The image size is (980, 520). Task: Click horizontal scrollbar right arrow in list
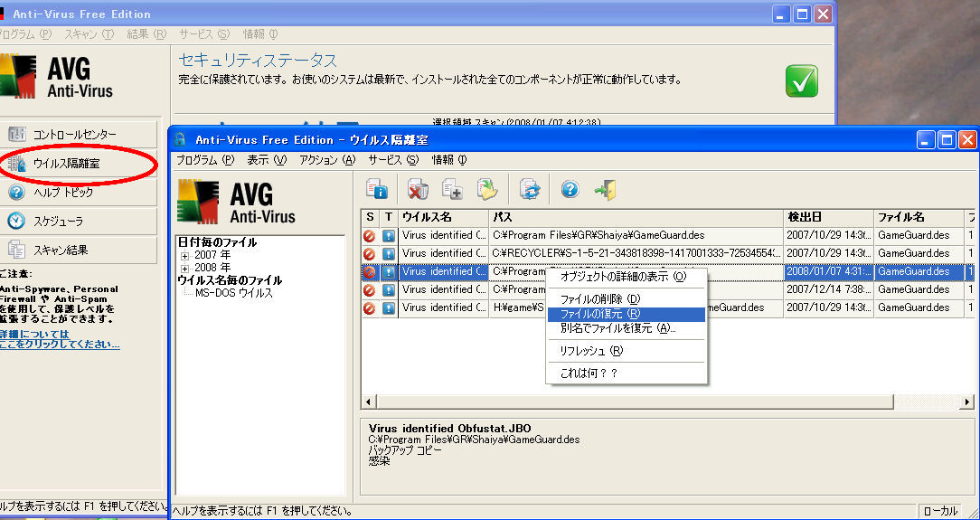(967, 402)
